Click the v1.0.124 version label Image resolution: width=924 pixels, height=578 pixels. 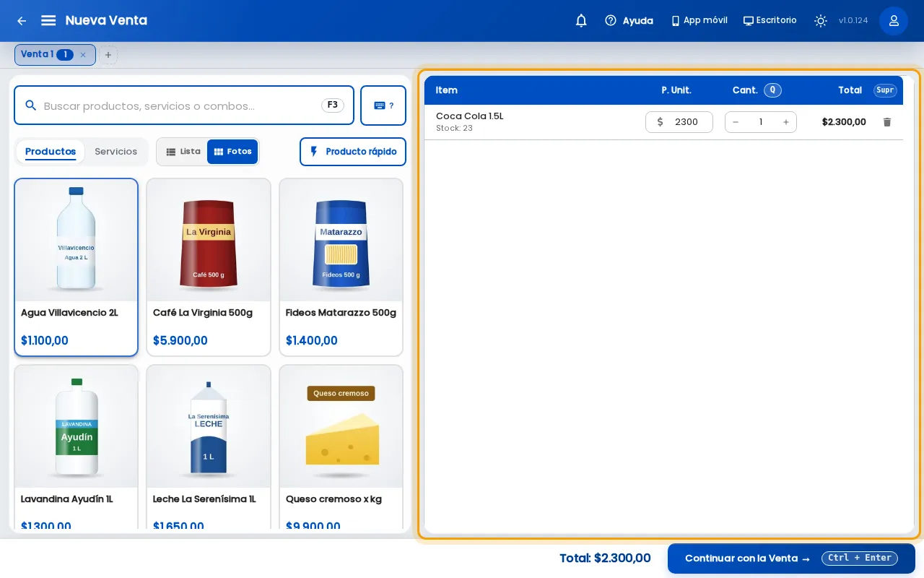853,21
